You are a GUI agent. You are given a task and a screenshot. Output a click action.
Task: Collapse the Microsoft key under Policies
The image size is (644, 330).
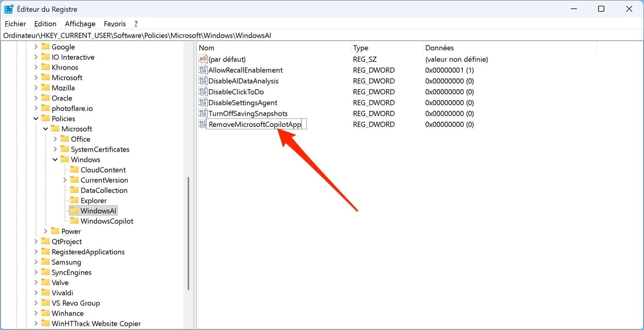coord(46,129)
